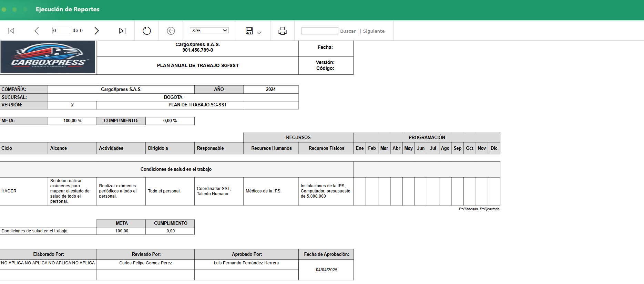Click the back-to-parent-report arrow icon
The image size is (644, 284).
point(171,31)
